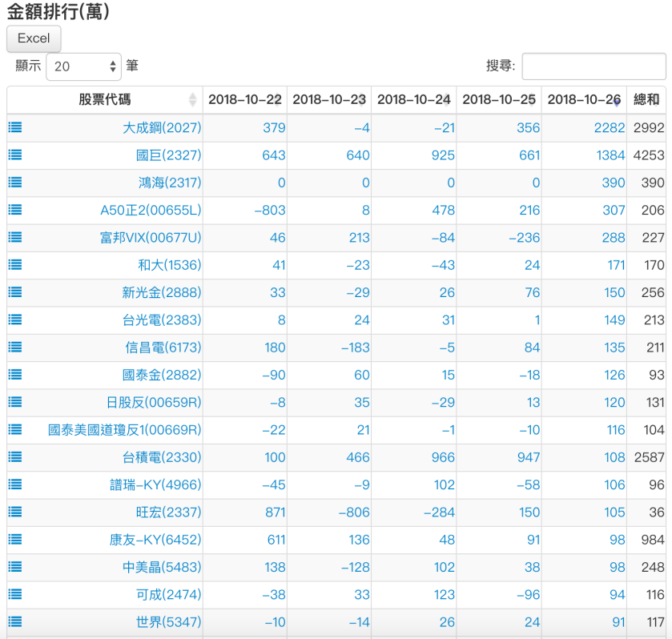Click inside the 搜尋 search field
This screenshot has width=672, height=639.
(x=594, y=66)
